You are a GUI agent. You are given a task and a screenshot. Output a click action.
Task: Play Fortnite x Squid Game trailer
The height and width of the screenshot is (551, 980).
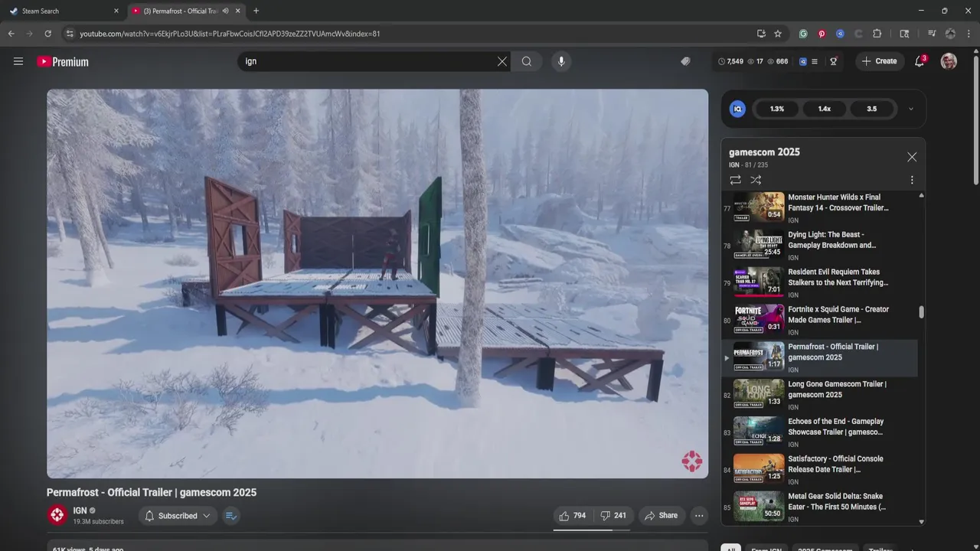[x=820, y=321]
